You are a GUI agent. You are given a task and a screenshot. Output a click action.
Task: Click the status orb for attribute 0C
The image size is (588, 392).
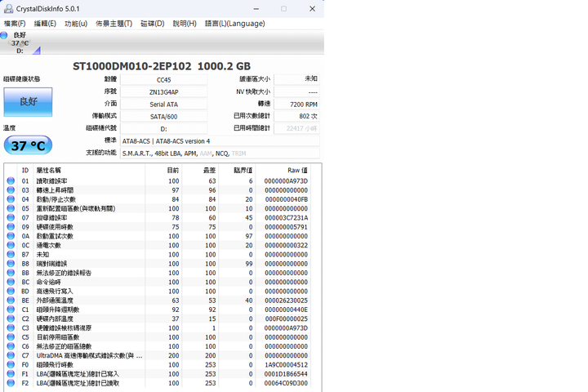11,245
